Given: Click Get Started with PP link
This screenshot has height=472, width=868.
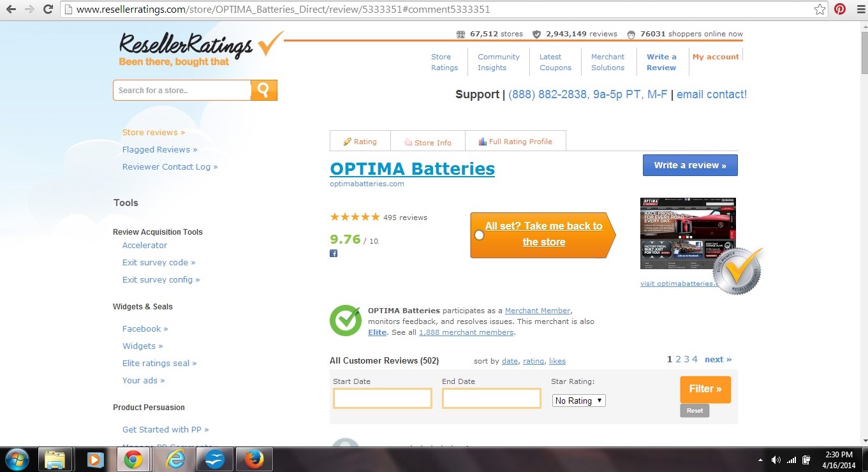Looking at the screenshot, I should pos(166,430).
